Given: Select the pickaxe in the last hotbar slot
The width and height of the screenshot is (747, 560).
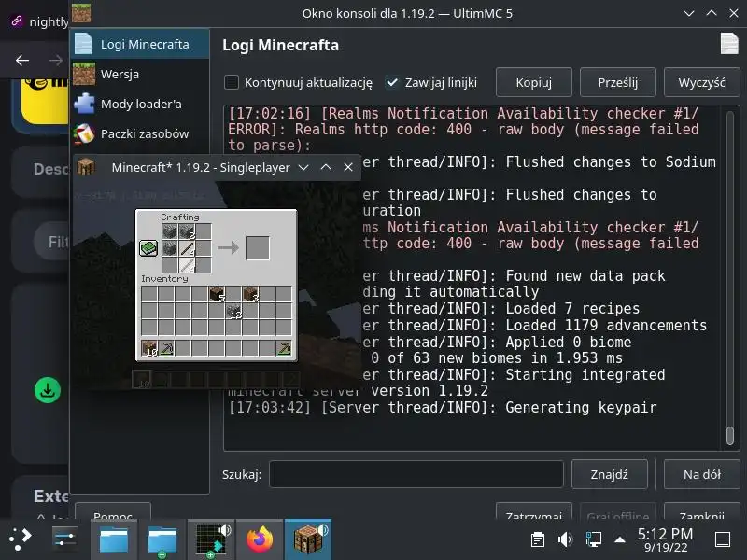Looking at the screenshot, I should tap(284, 348).
